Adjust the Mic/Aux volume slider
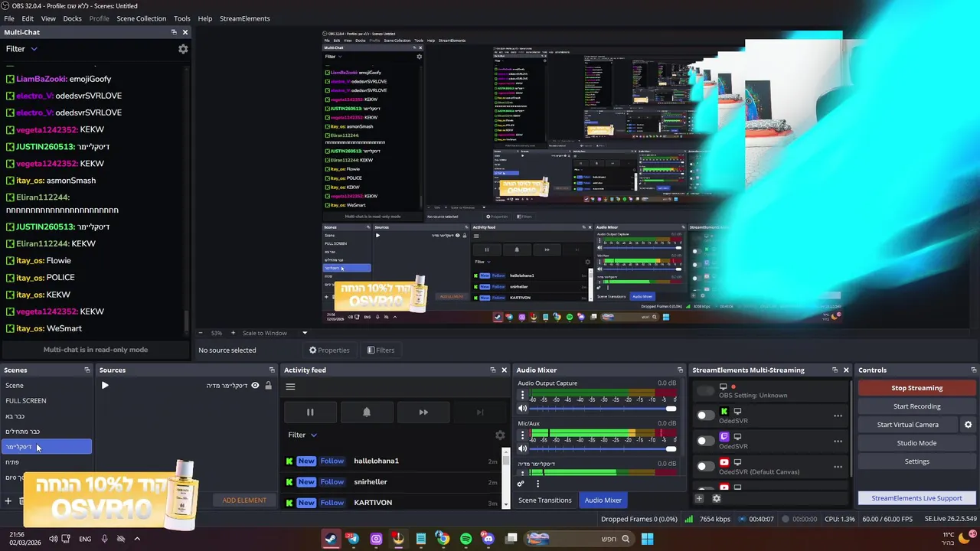980x551 pixels. point(603,448)
